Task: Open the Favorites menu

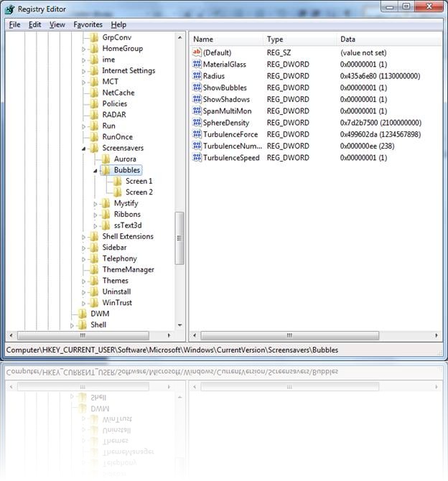Action: [x=88, y=24]
